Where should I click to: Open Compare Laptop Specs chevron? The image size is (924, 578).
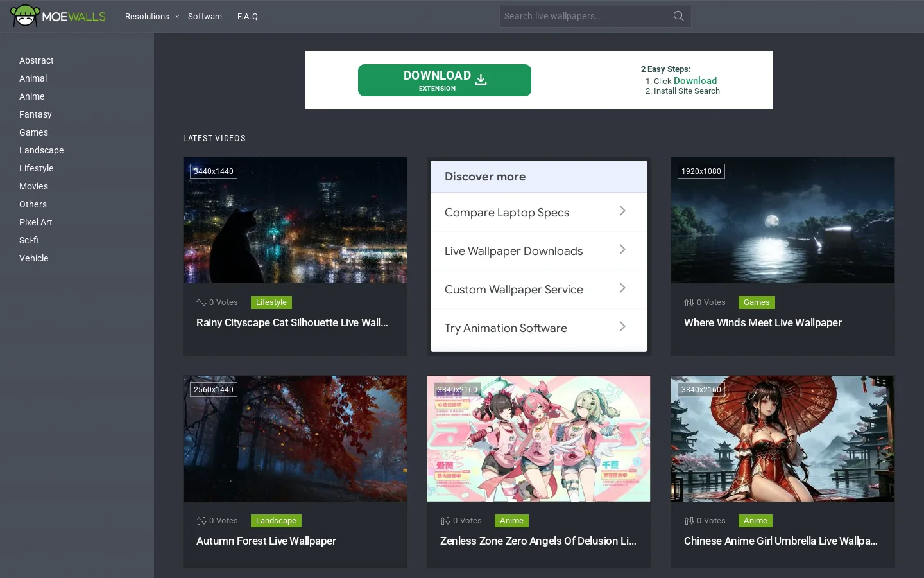pyautogui.click(x=622, y=211)
